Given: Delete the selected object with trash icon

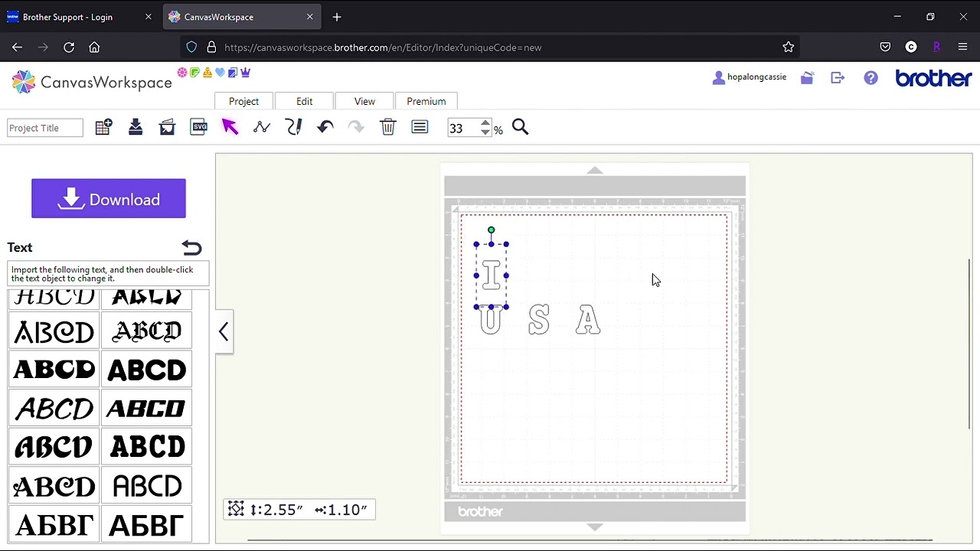Looking at the screenshot, I should (388, 127).
